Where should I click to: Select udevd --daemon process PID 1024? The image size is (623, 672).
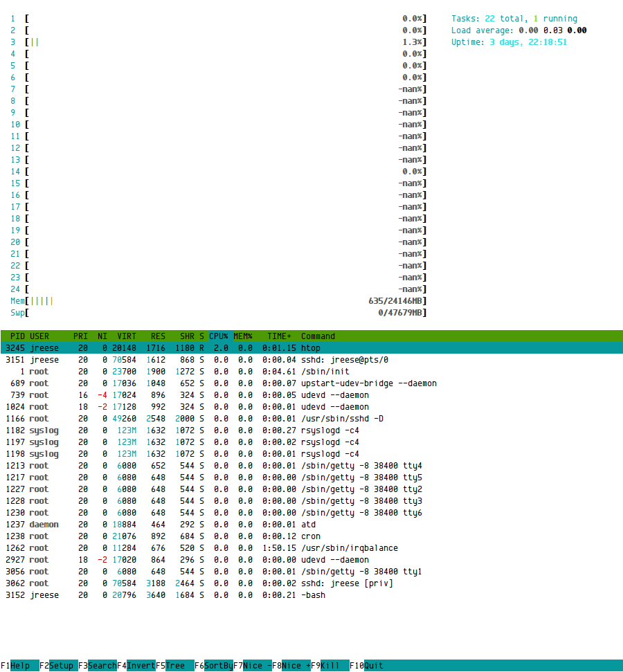[311, 407]
